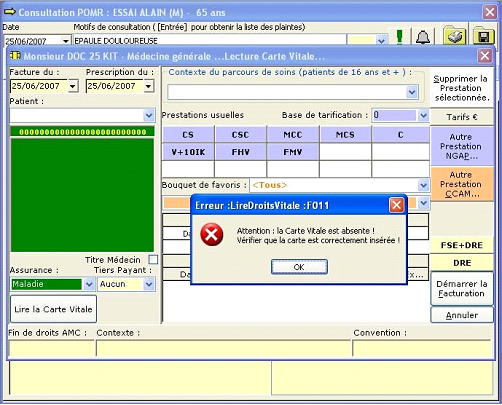Click the Motifs de consultation input field
Image resolution: width=502 pixels, height=405 pixels.
209,41
